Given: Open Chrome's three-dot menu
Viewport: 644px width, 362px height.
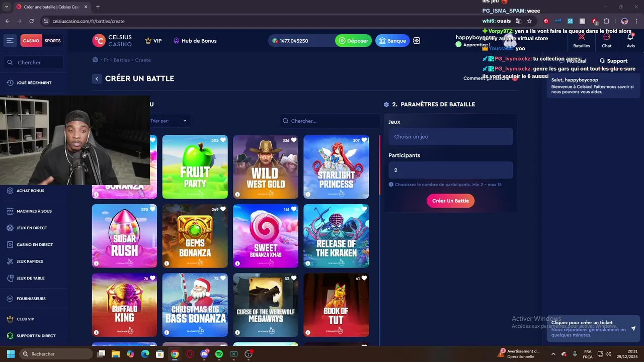Looking at the screenshot, I should point(636,21).
